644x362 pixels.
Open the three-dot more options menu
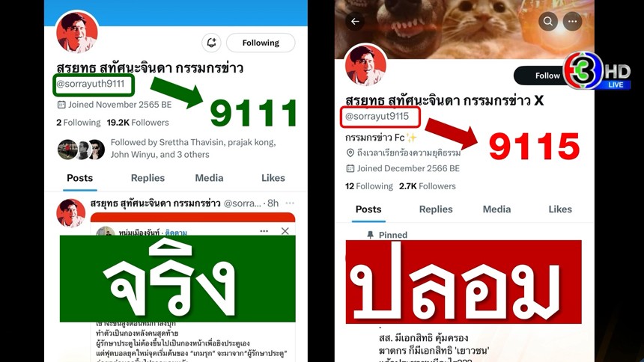573,22
